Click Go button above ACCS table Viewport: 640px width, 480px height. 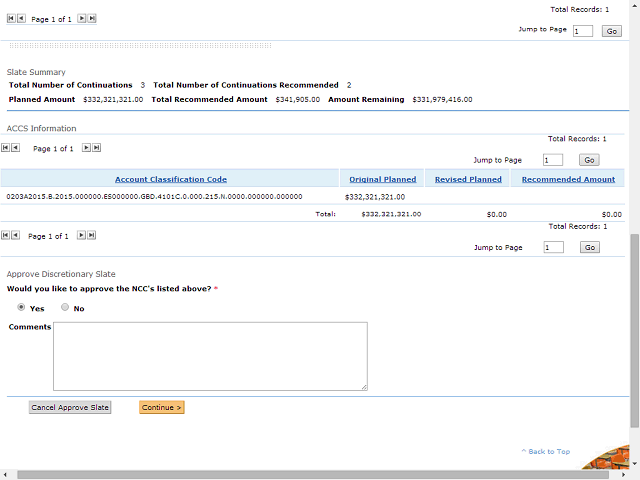[x=589, y=160]
